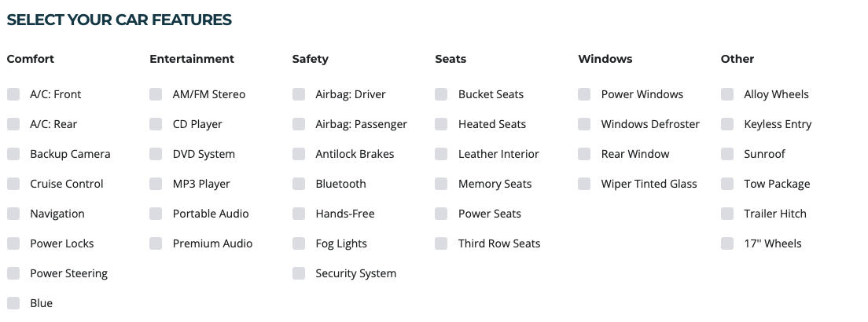Toggle the Power Steering checkbox
This screenshot has height=322, width=868.
[x=13, y=273]
